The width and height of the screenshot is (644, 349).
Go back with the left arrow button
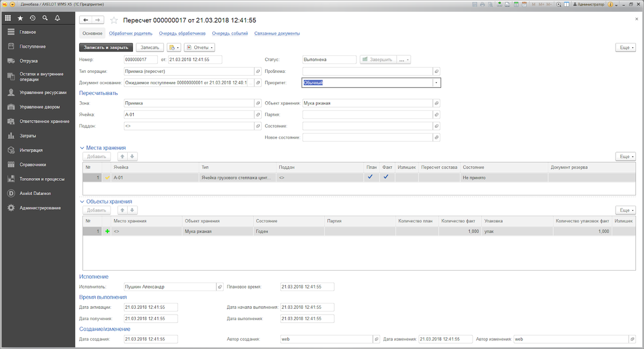(x=85, y=20)
